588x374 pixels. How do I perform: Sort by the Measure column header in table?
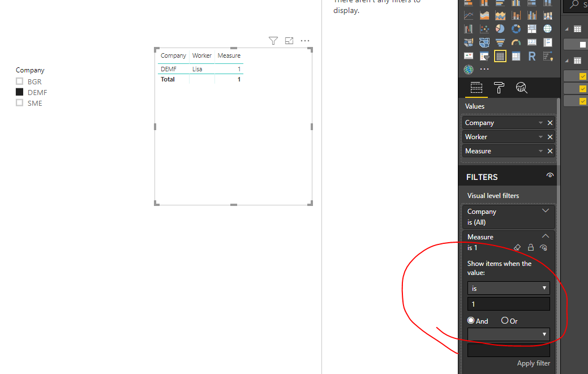tap(229, 55)
